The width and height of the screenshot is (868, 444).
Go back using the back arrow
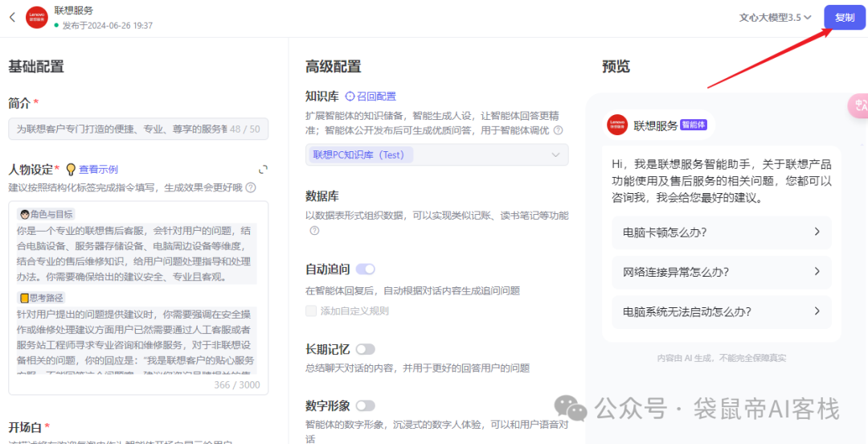pyautogui.click(x=13, y=17)
